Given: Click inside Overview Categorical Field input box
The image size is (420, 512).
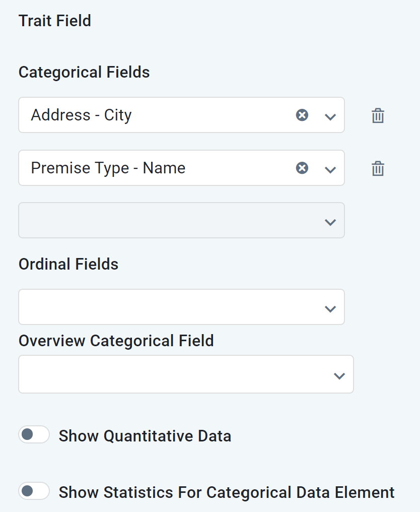Looking at the screenshot, I should pyautogui.click(x=171, y=374).
